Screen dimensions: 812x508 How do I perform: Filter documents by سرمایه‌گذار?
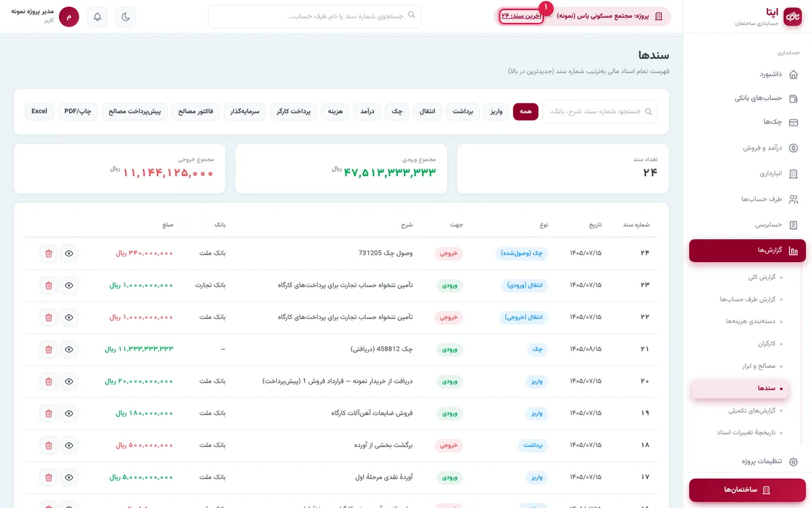pyautogui.click(x=246, y=112)
